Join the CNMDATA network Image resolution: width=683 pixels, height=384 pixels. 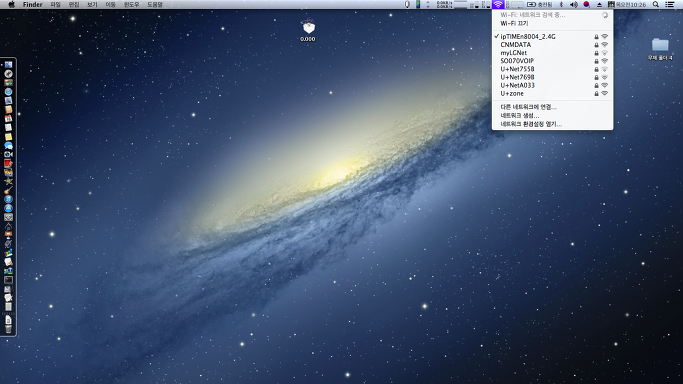[x=552, y=45]
